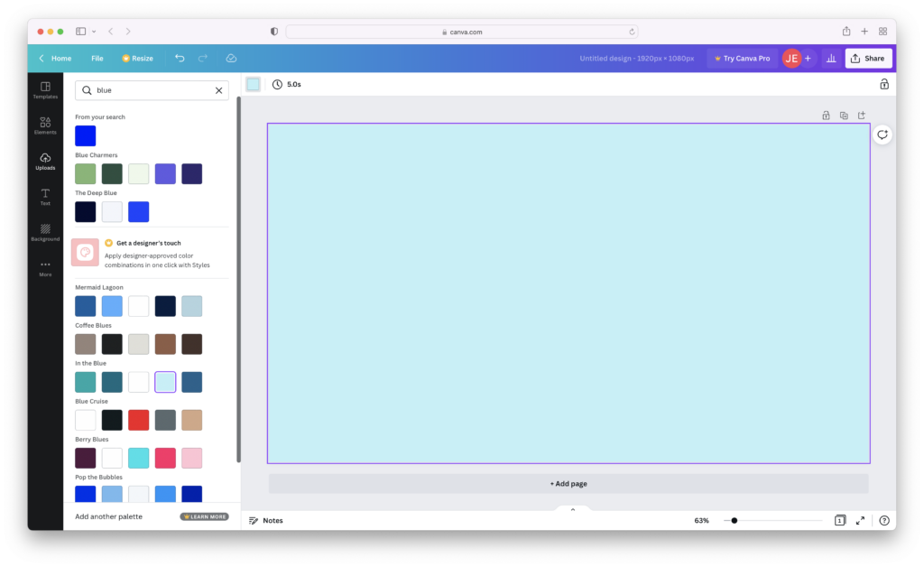
Task: Click the Learn More badge
Action: coord(205,517)
